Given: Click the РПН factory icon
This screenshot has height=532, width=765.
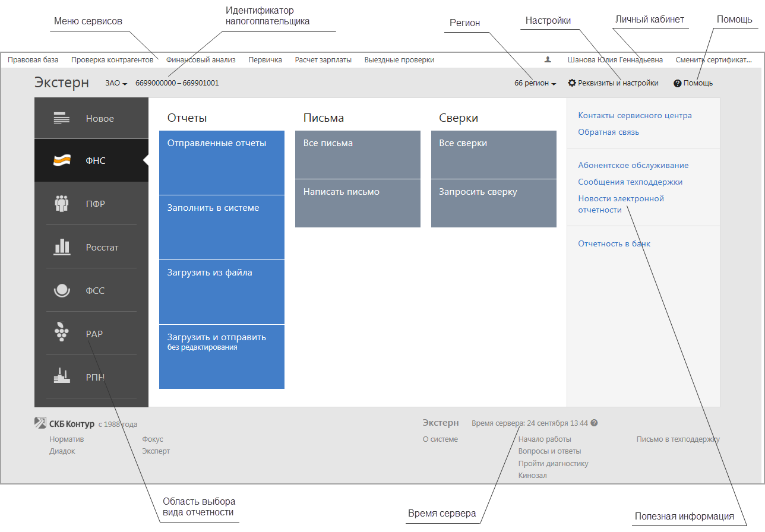Looking at the screenshot, I should click(62, 376).
